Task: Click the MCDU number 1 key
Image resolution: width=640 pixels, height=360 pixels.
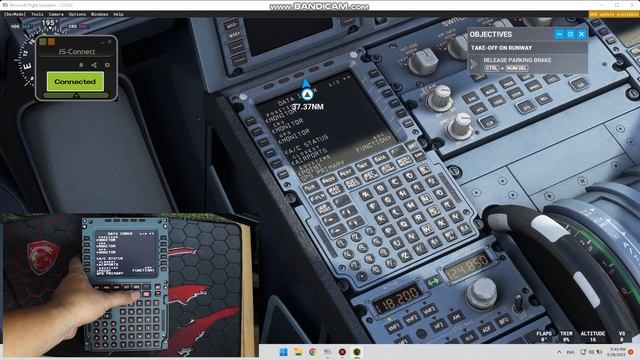Action: pos(342,243)
